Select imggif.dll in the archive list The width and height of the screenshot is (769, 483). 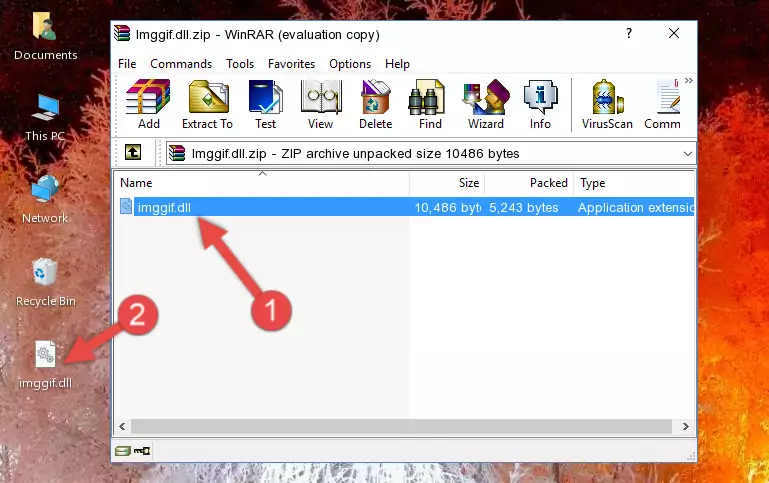coord(164,208)
